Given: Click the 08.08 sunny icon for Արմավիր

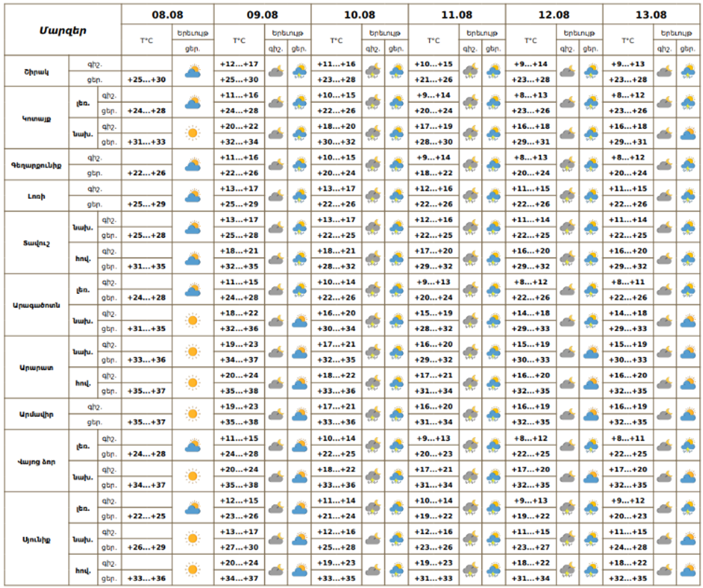Looking at the screenshot, I should pyautogui.click(x=193, y=414).
